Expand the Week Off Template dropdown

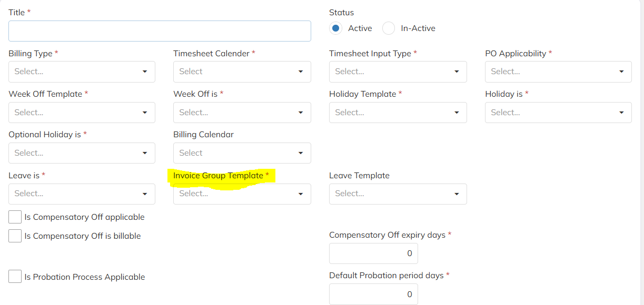tap(82, 113)
